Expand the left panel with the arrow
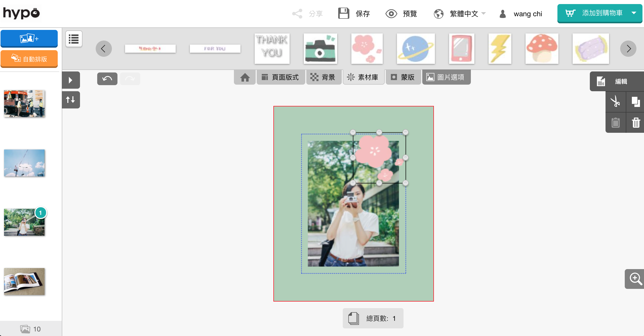 [x=71, y=80]
